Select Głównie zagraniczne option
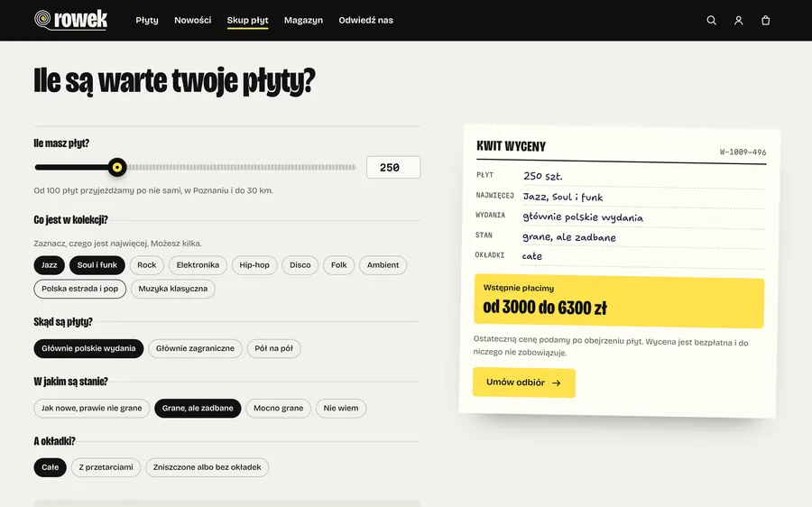The image size is (812, 507). click(x=195, y=348)
